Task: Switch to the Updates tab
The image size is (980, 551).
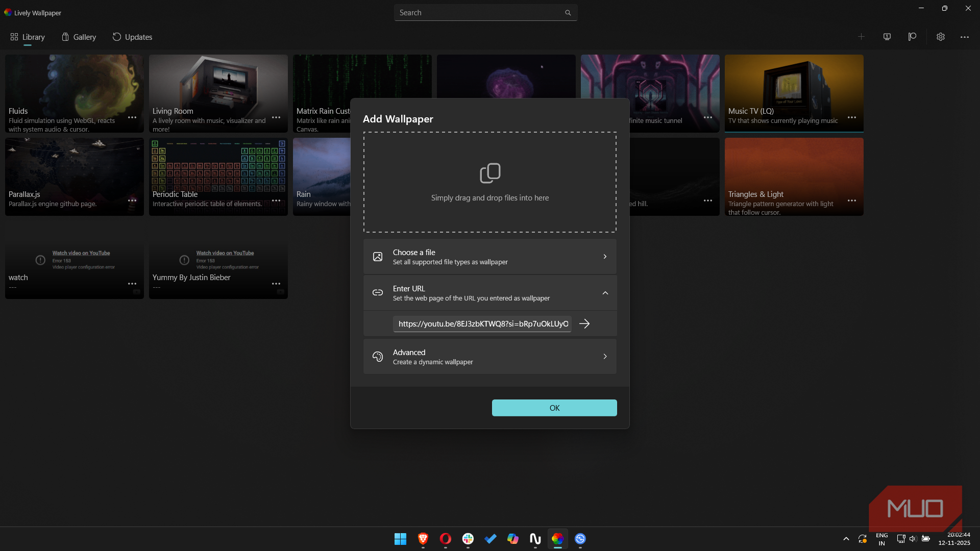Action: pos(132,37)
